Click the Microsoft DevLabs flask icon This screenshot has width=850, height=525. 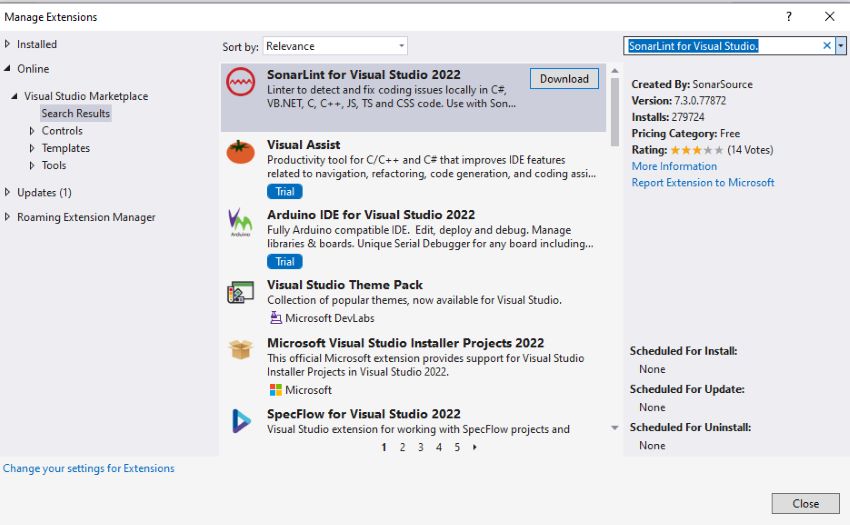(276, 318)
